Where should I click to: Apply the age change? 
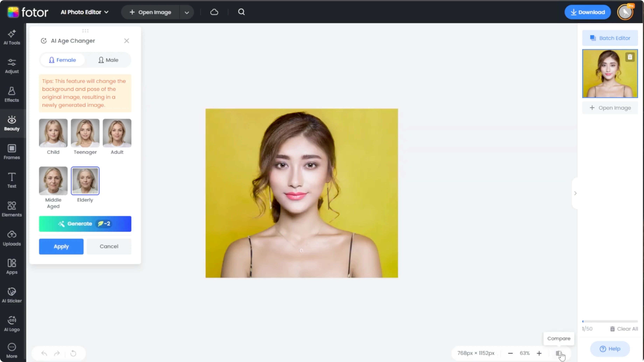[61, 247]
